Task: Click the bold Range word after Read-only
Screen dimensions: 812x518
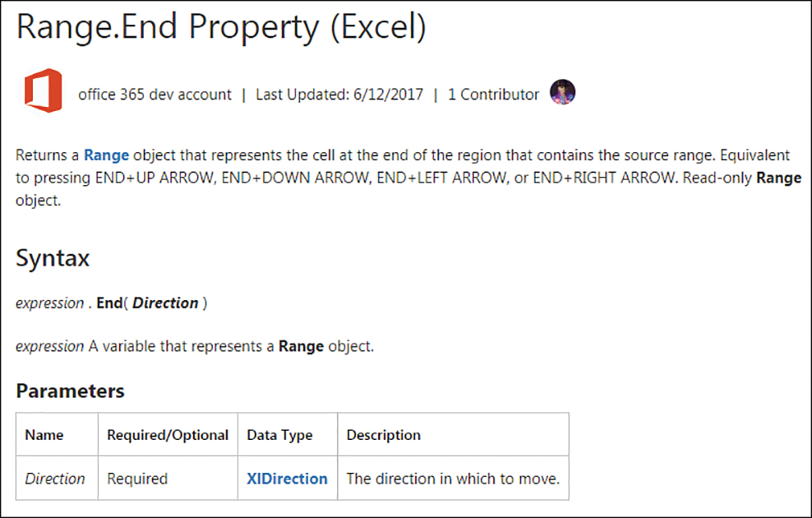Action: (x=779, y=178)
